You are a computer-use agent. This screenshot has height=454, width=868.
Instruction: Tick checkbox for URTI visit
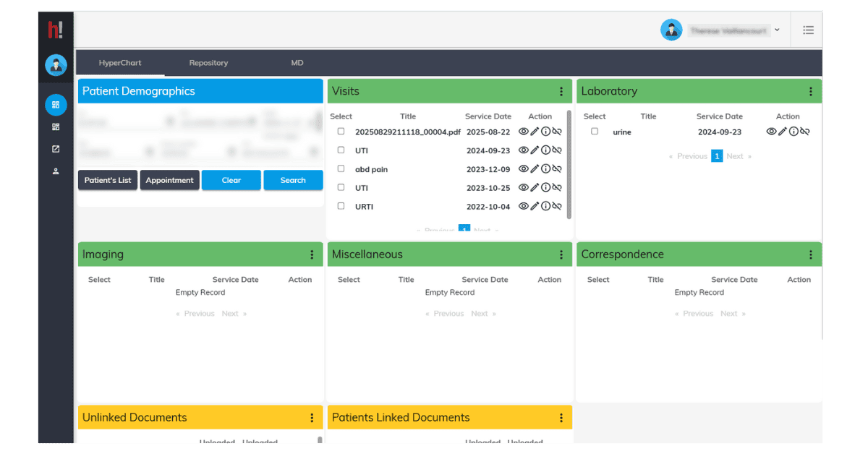click(341, 206)
